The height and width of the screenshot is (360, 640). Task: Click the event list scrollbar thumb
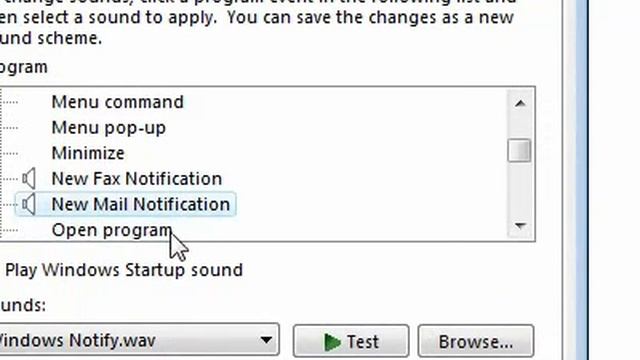pos(519,151)
